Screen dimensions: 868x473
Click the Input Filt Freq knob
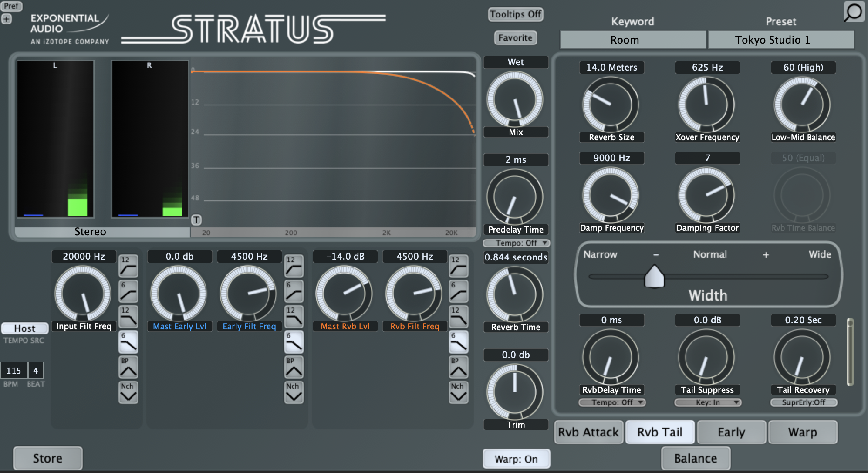[x=83, y=294]
